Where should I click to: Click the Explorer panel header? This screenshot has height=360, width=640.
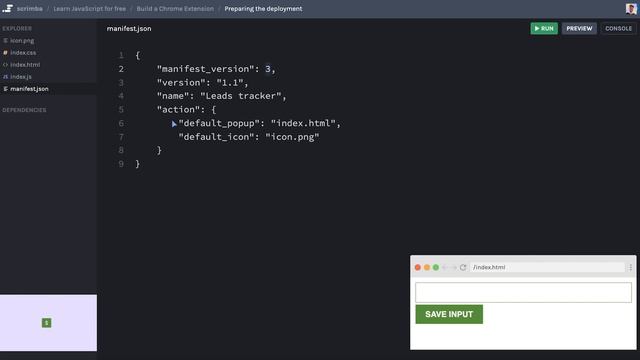(17, 28)
